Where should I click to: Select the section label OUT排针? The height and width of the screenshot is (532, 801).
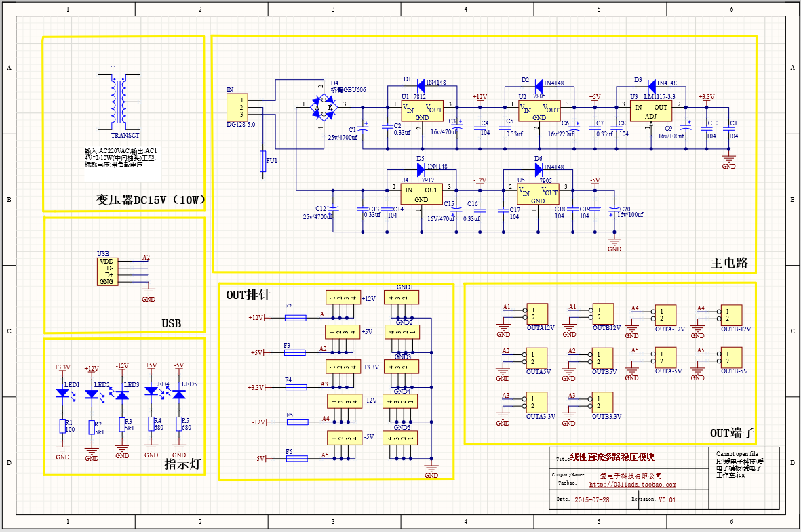248,295
